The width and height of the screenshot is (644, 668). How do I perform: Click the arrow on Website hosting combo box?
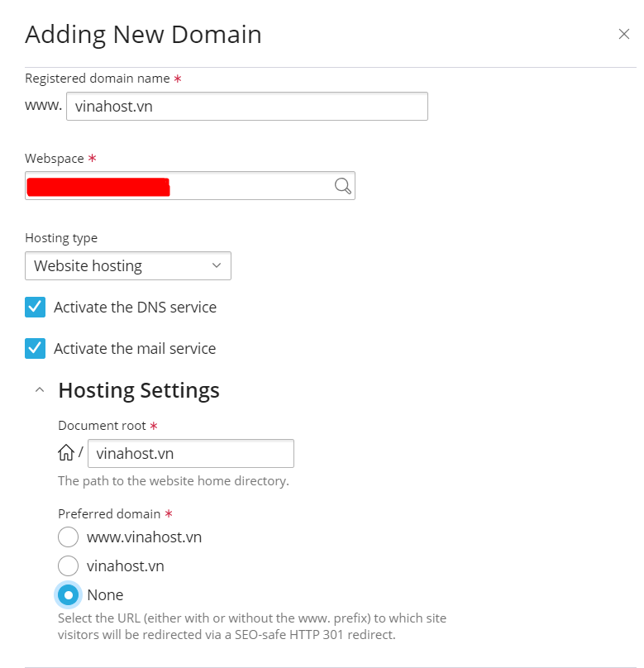tap(217, 266)
